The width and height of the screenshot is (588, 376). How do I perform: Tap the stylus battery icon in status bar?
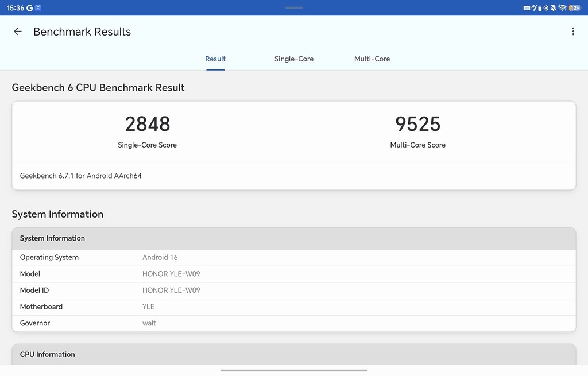[x=540, y=8]
